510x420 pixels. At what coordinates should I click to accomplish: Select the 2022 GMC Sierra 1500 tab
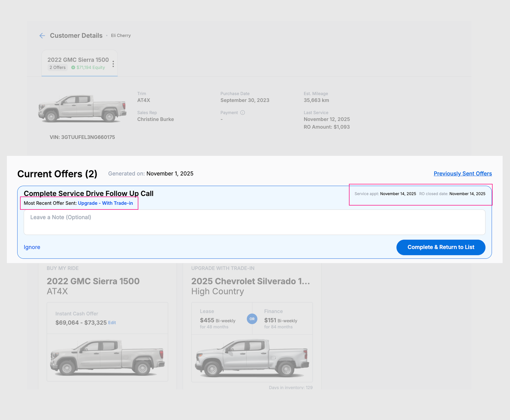[x=78, y=60]
